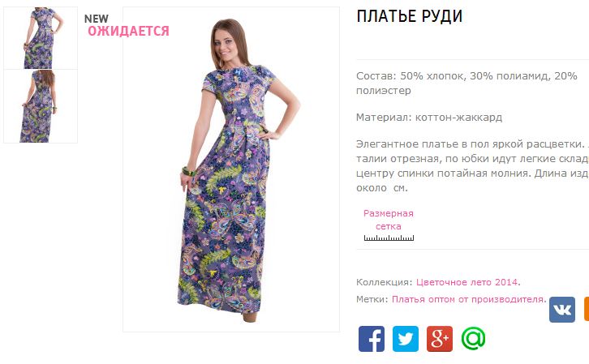
Task: Click the Материал: коттон-жаккард line
Action: [429, 118]
